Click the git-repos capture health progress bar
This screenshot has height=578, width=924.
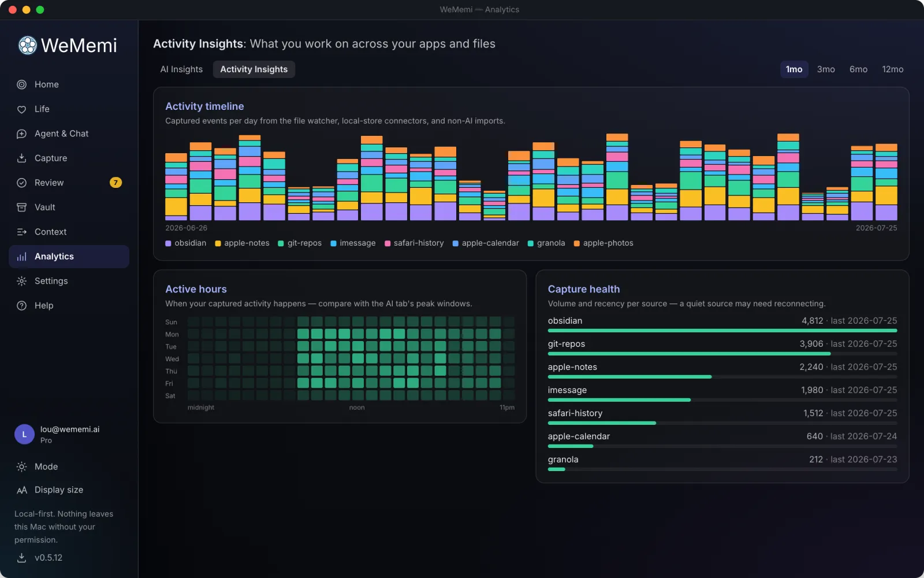click(722, 354)
